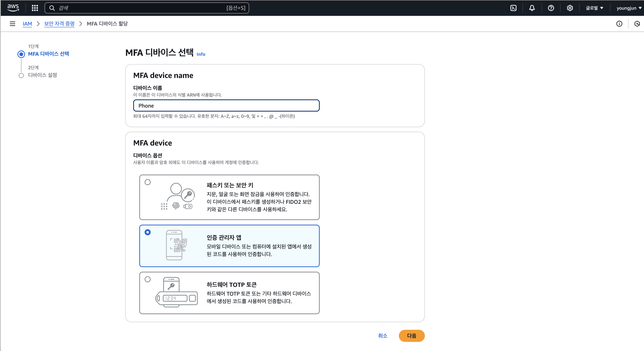Select the 하드웨어 TOTP 토큰 radio option
This screenshot has height=351, width=644.
148,279
